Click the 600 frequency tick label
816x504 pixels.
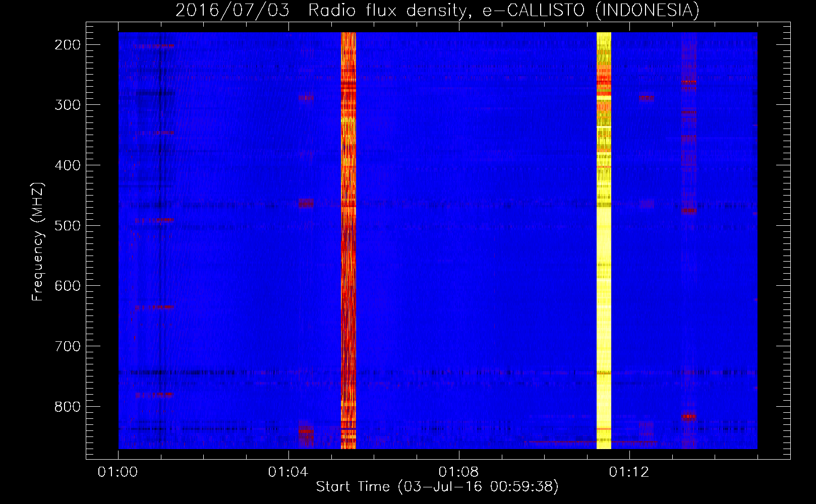[x=68, y=286]
